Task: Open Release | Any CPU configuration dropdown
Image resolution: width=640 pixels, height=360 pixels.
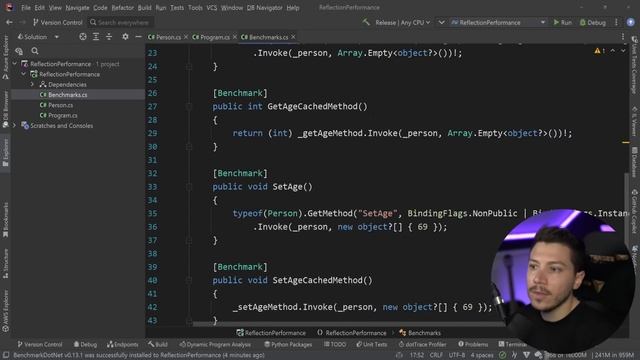Action: (403, 22)
